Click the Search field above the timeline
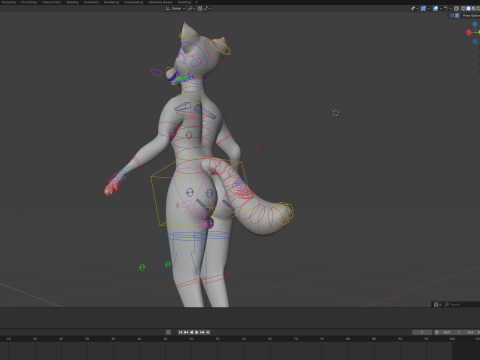Screen dimensions: 480x360 pyautogui.click(x=462, y=304)
